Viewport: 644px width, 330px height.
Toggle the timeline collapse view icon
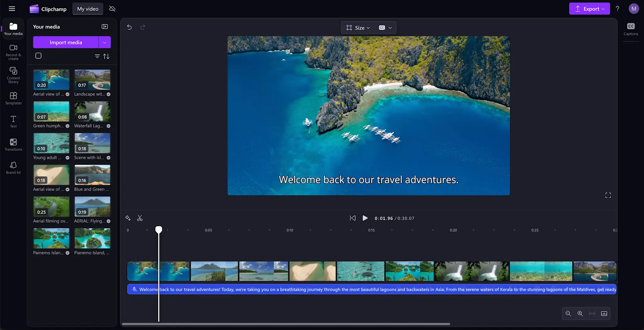pos(604,313)
